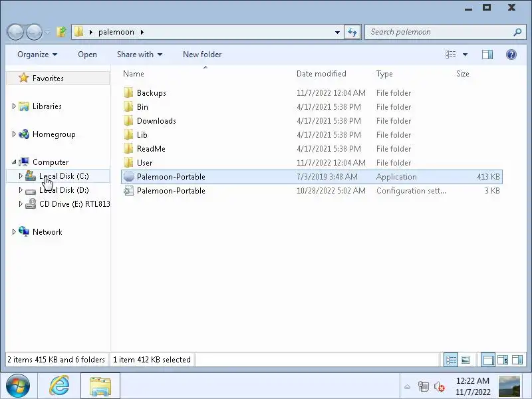Show hidden tray icons arrow

[x=408, y=386]
